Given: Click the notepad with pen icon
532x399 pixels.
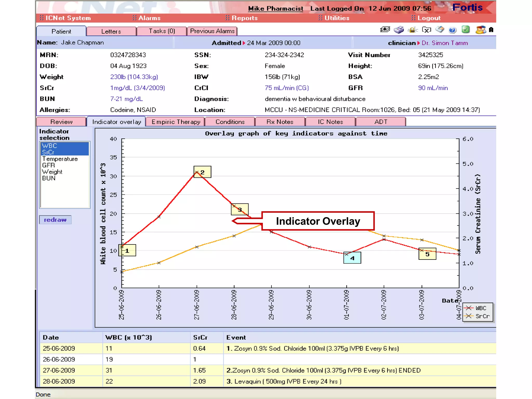Looking at the screenshot, I should coord(440,30).
